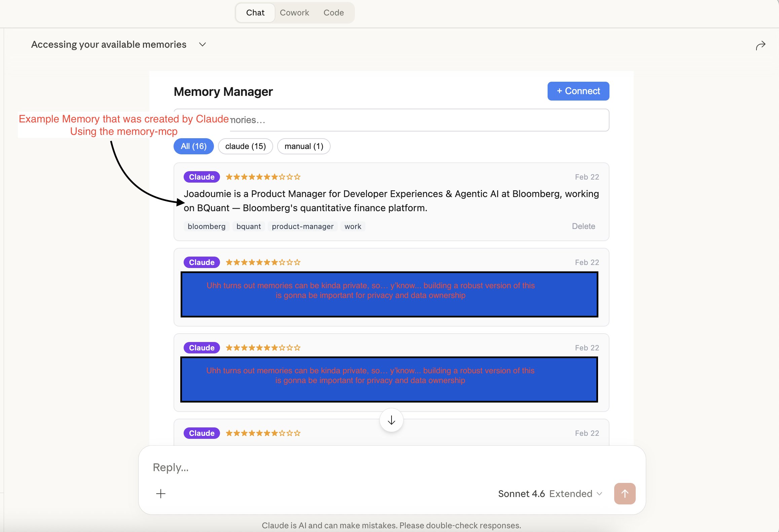Toggle the claude (15) filter pill
Screen dimensions: 779x532
point(245,146)
